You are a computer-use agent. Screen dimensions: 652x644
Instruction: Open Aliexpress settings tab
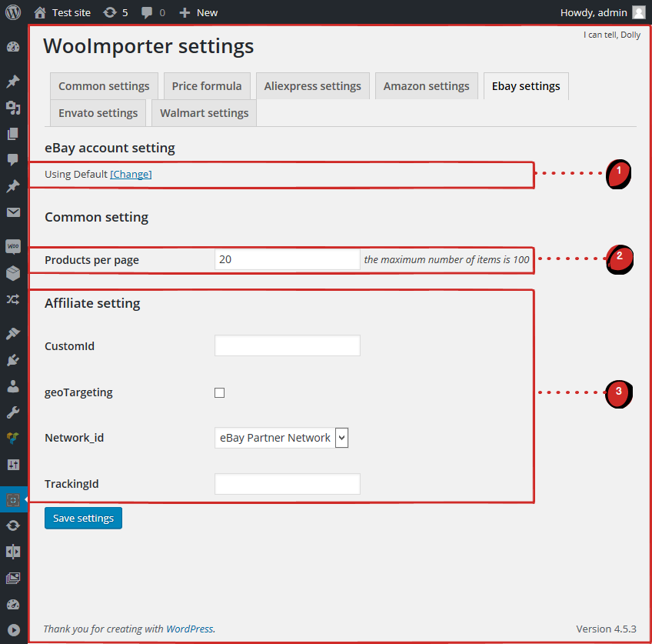(x=313, y=86)
